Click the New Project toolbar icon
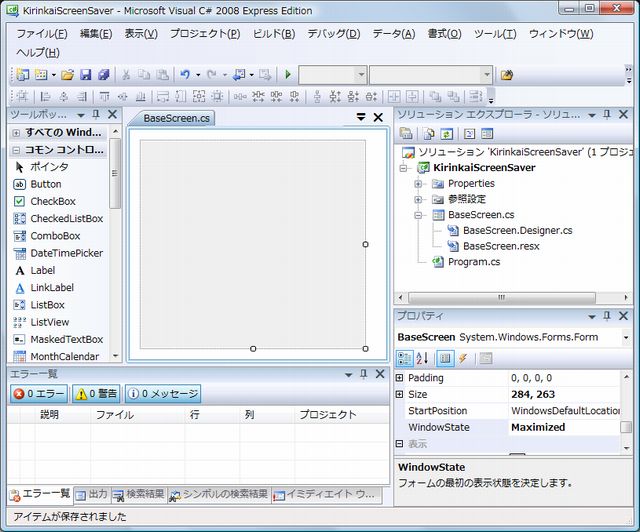Viewport: 640px width, 532px height. [x=23, y=75]
